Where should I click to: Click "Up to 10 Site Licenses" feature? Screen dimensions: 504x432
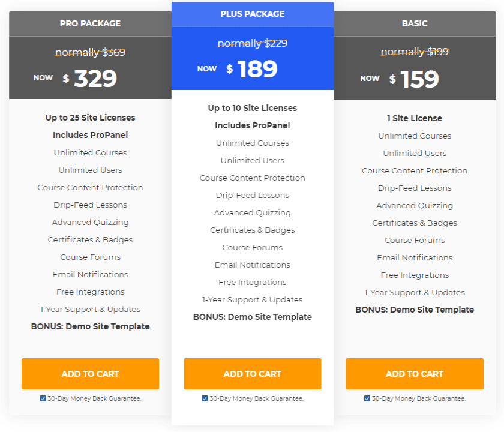[x=252, y=108]
